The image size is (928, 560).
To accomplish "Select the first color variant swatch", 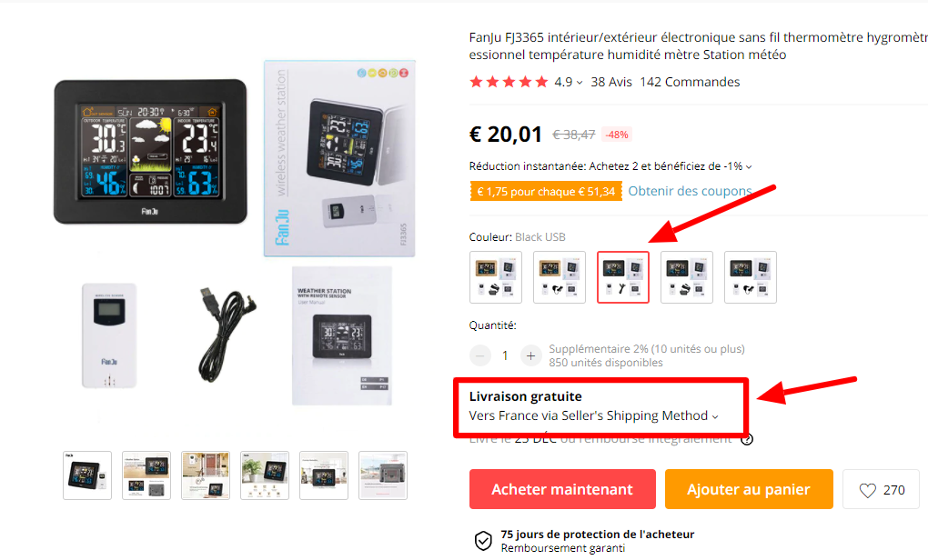I will tap(495, 277).
